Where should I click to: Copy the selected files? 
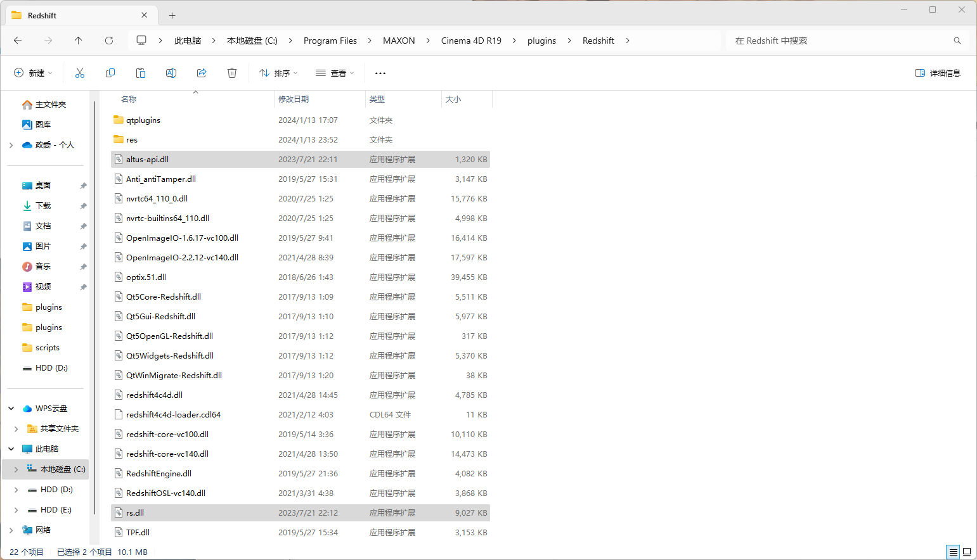[110, 73]
